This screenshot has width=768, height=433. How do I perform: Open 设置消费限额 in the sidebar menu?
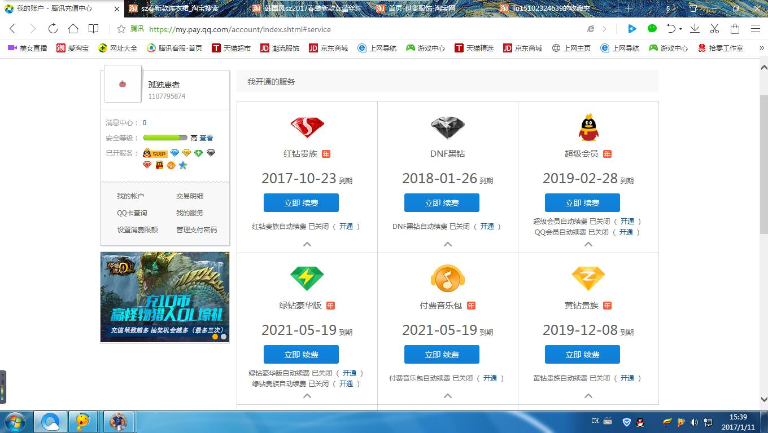[x=138, y=230]
